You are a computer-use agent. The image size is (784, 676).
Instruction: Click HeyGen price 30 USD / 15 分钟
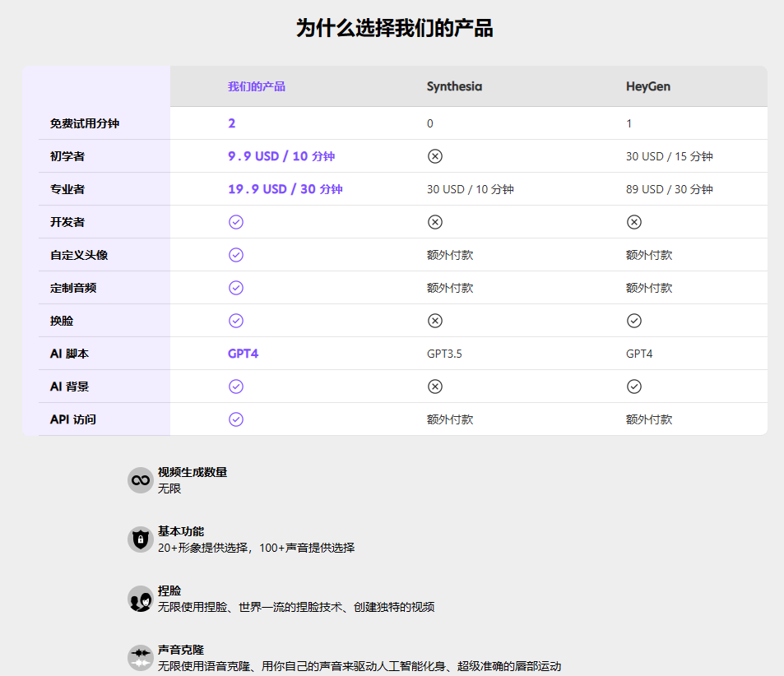pyautogui.click(x=670, y=156)
